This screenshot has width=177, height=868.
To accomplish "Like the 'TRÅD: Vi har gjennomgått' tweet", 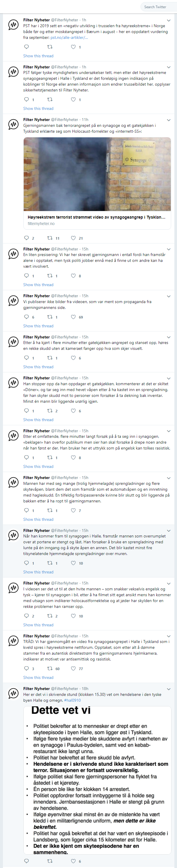I will pyautogui.click(x=73, y=668).
